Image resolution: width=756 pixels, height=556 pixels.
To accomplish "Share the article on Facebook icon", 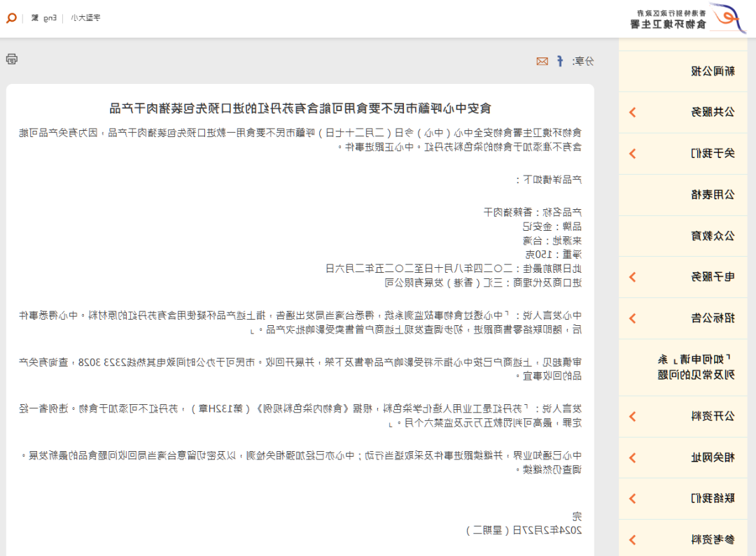I will coord(559,62).
